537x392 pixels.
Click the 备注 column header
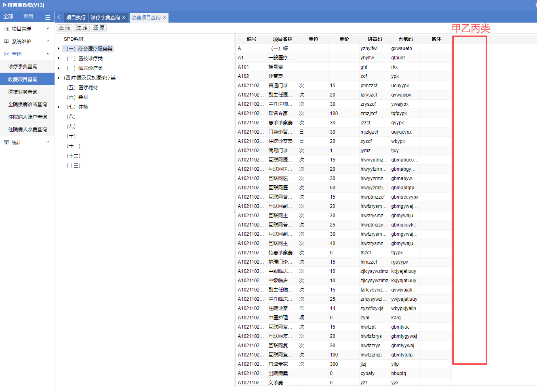click(436, 39)
